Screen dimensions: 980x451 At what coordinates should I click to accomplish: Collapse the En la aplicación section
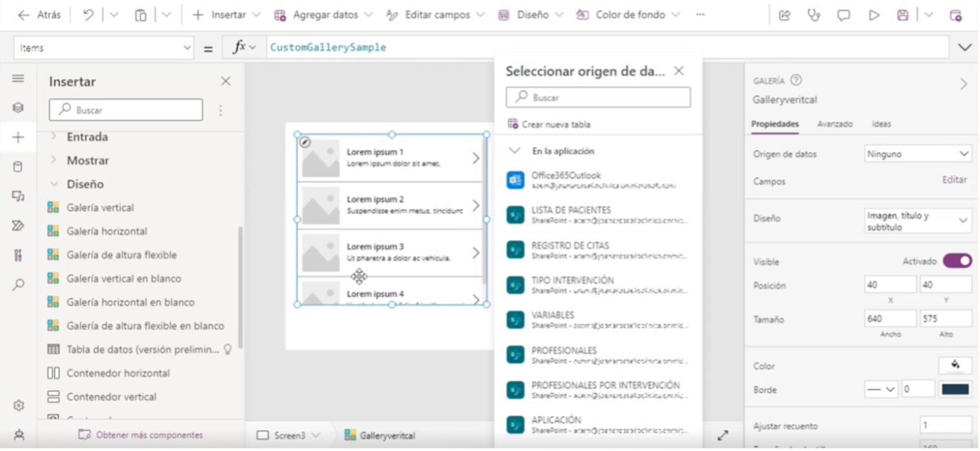(515, 149)
